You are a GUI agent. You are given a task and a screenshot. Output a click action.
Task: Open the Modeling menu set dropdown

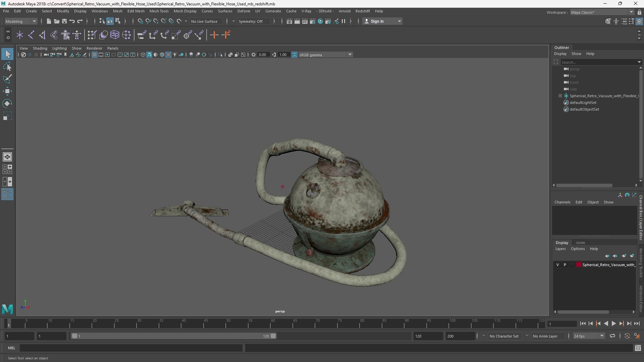[21, 21]
